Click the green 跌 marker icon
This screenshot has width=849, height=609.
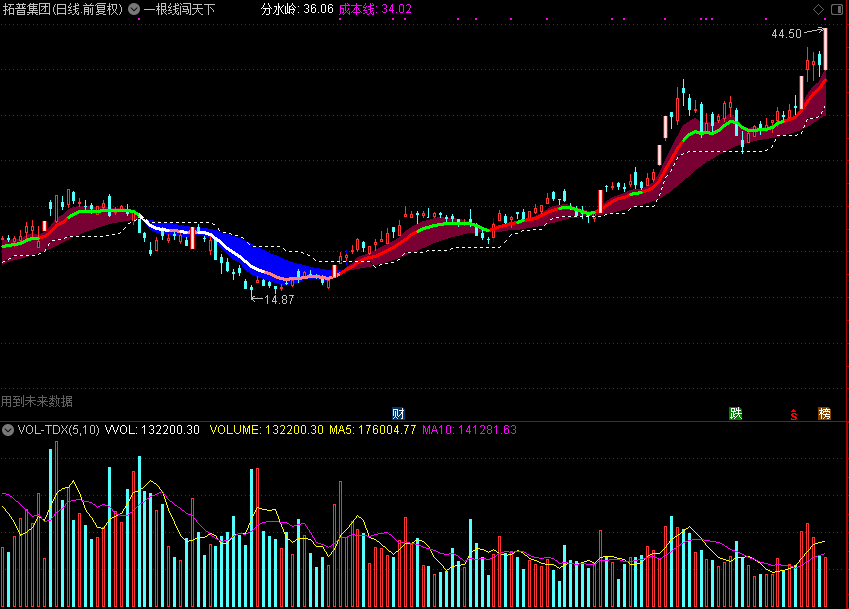(735, 414)
